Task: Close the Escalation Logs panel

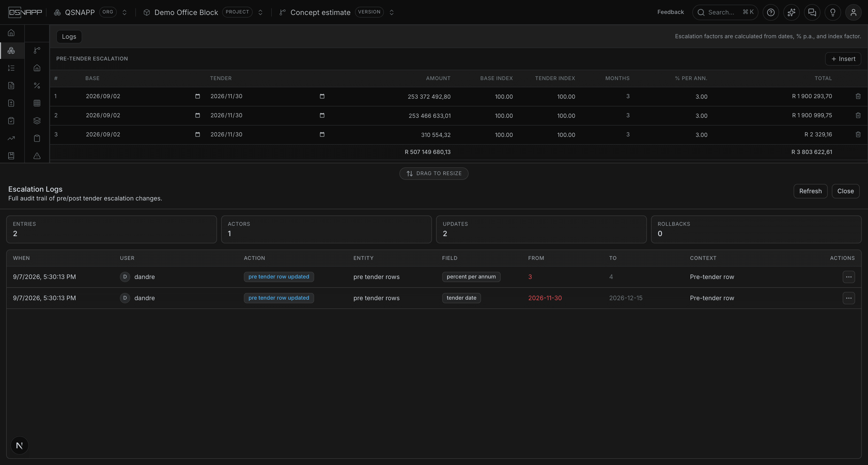Action: tap(846, 191)
